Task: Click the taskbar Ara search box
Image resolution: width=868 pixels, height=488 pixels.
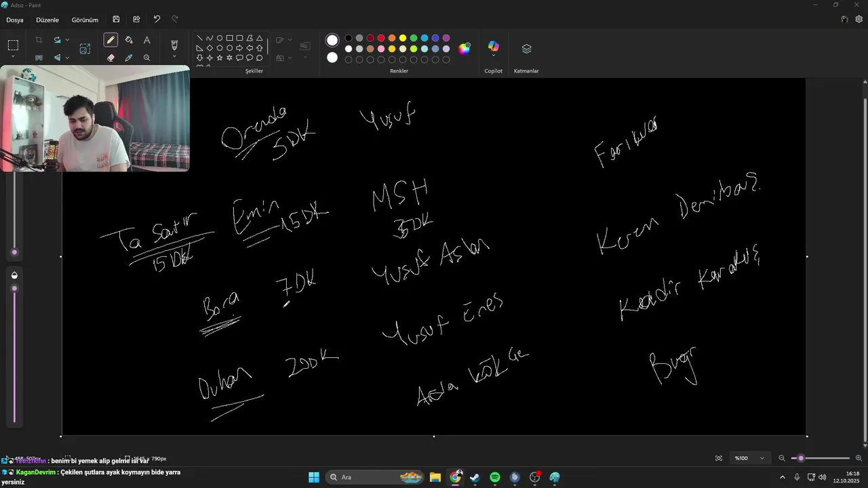Action: [376, 477]
